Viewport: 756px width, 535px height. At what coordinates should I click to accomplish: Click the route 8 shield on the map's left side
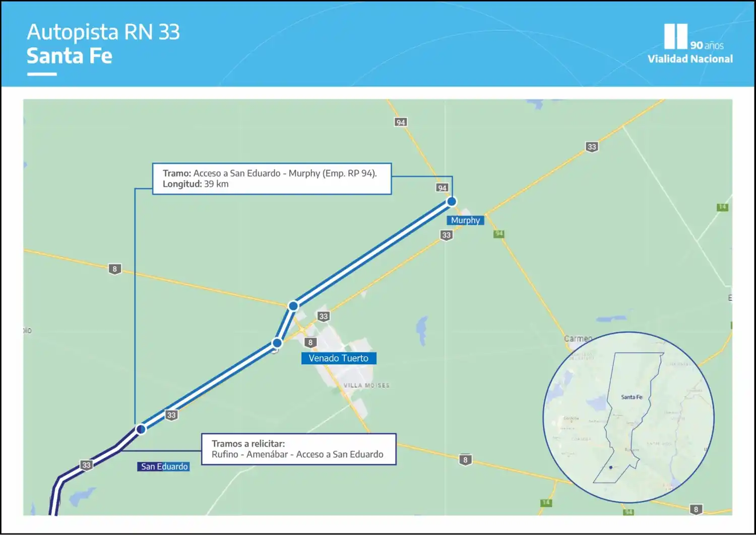tap(115, 269)
